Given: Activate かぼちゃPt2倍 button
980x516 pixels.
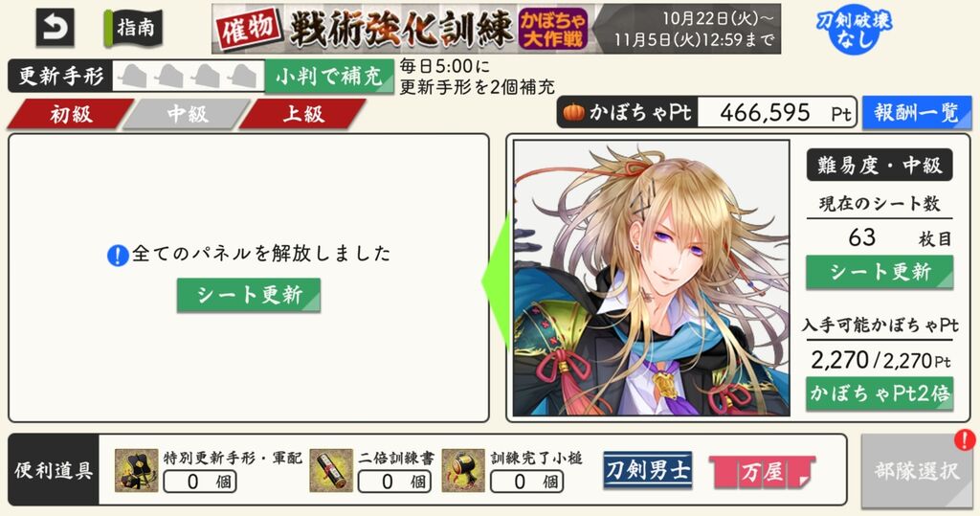Looking at the screenshot, I should pyautogui.click(x=880, y=393).
